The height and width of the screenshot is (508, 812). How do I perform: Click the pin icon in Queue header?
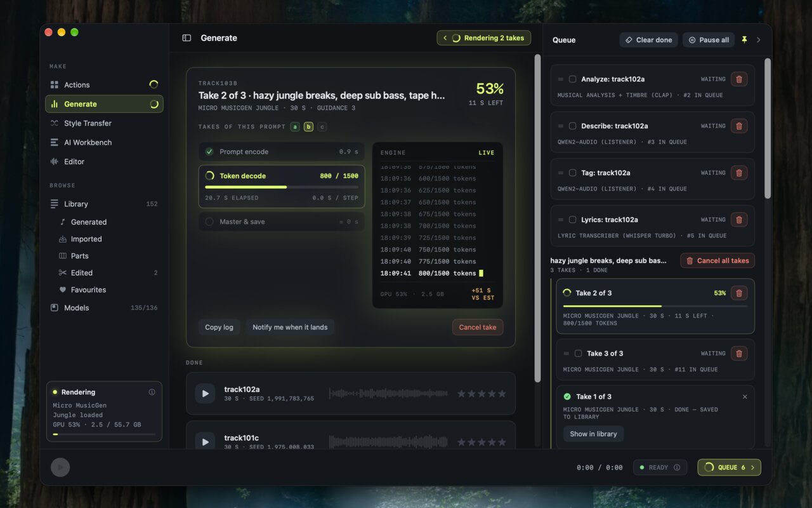tap(745, 39)
